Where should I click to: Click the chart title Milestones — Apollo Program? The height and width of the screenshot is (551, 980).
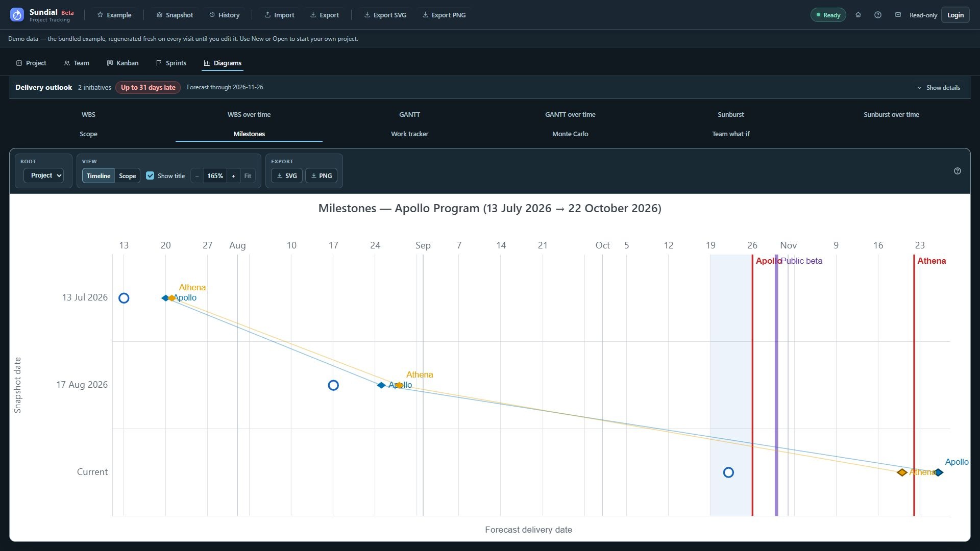[x=489, y=209]
